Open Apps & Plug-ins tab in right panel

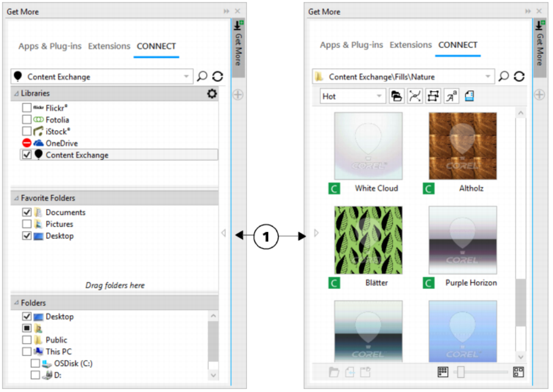point(352,45)
